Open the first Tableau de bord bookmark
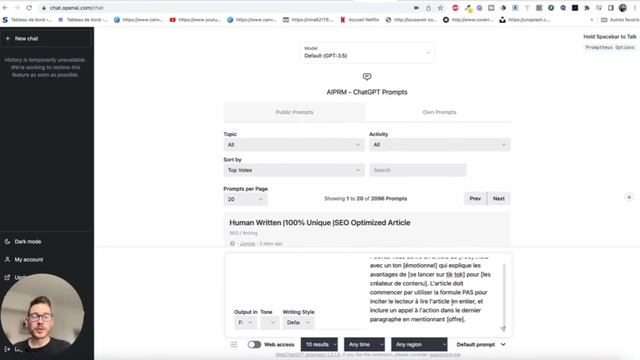Image resolution: width=640 pixels, height=360 pixels. pyautogui.click(x=27, y=20)
